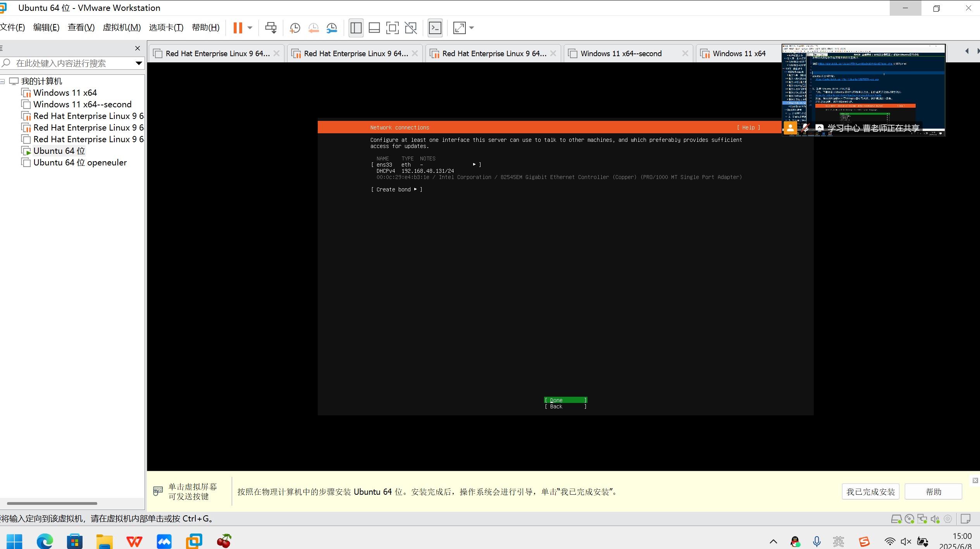This screenshot has width=980, height=549.
Task: Toggle Unity mode off
Action: tap(411, 28)
